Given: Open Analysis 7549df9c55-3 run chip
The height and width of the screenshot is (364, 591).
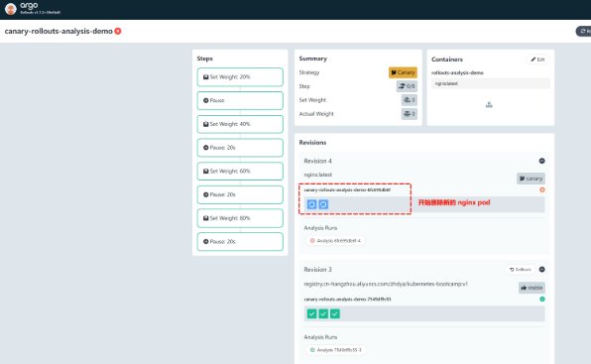Looking at the screenshot, I should click(x=335, y=350).
